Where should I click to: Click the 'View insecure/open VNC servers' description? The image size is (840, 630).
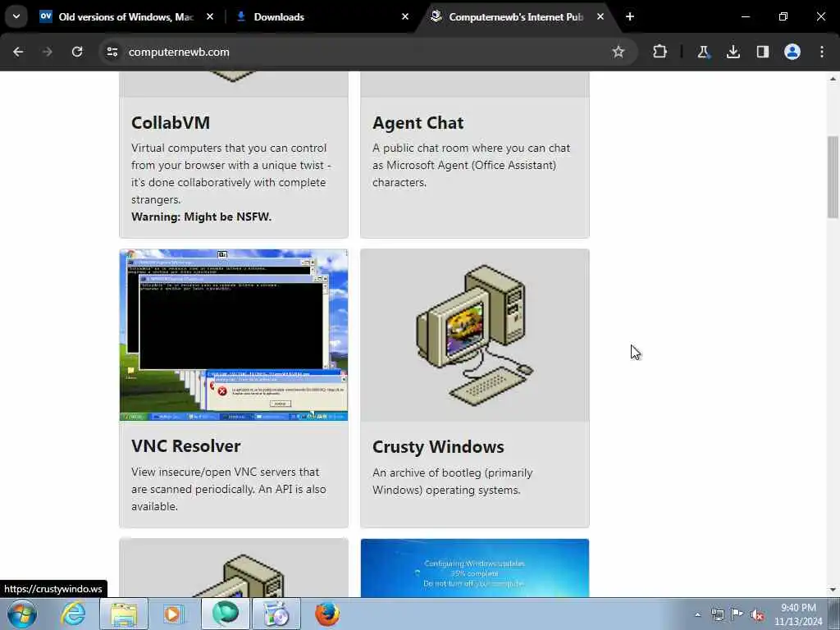[229, 489]
